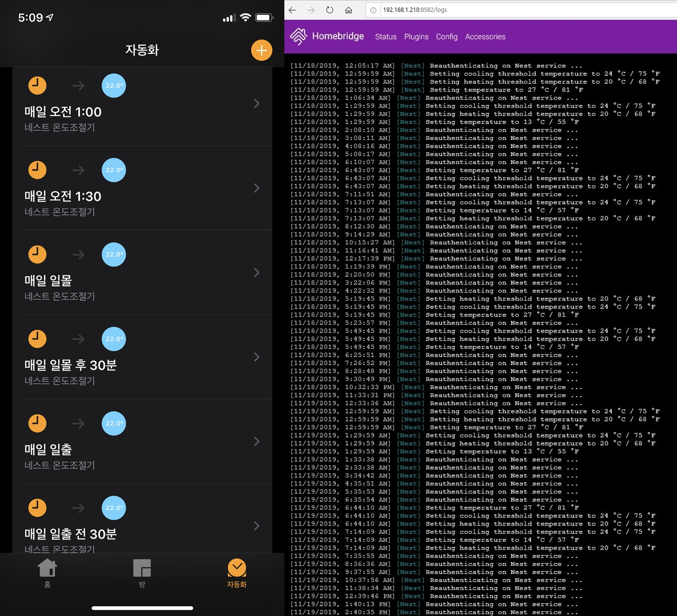This screenshot has height=616, width=677.
Task: Switch to the 방 (Rooms) tab
Action: click(x=142, y=573)
